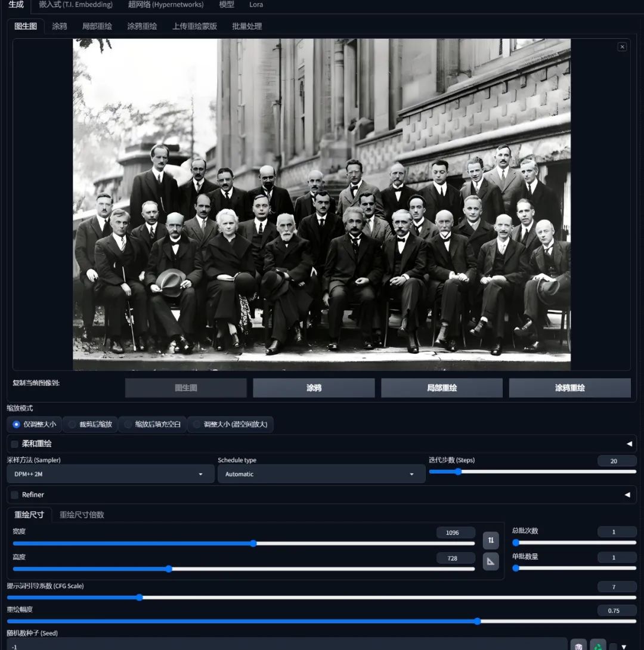
Task: Expand the 柔和重绘 section arrow
Action: click(x=629, y=444)
